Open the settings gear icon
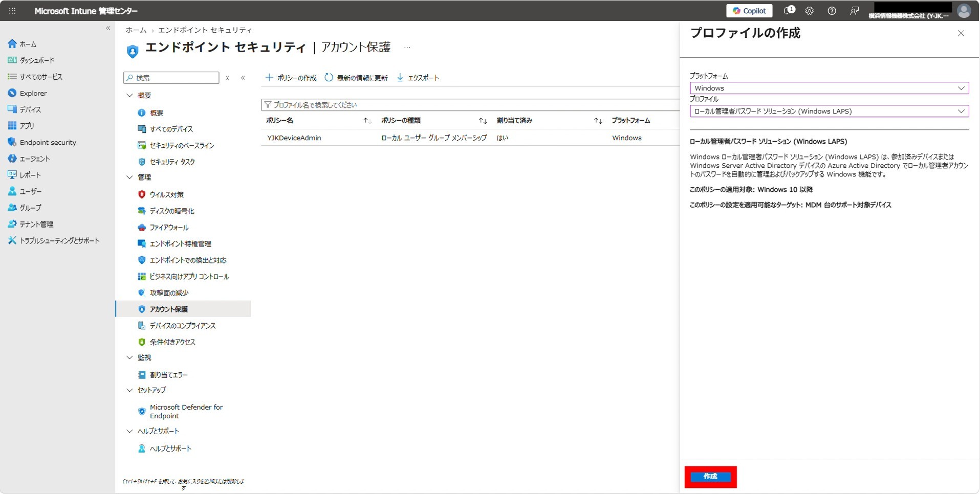The width and height of the screenshot is (980, 494). [809, 11]
